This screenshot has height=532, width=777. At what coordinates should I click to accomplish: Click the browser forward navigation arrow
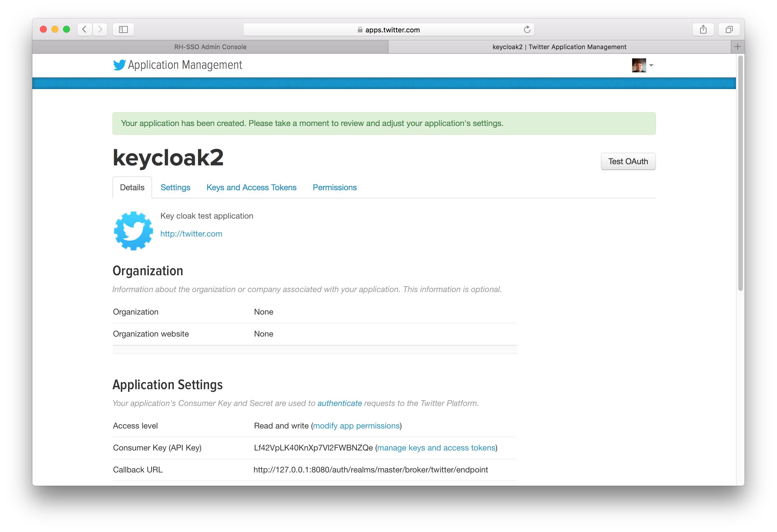[x=100, y=29]
